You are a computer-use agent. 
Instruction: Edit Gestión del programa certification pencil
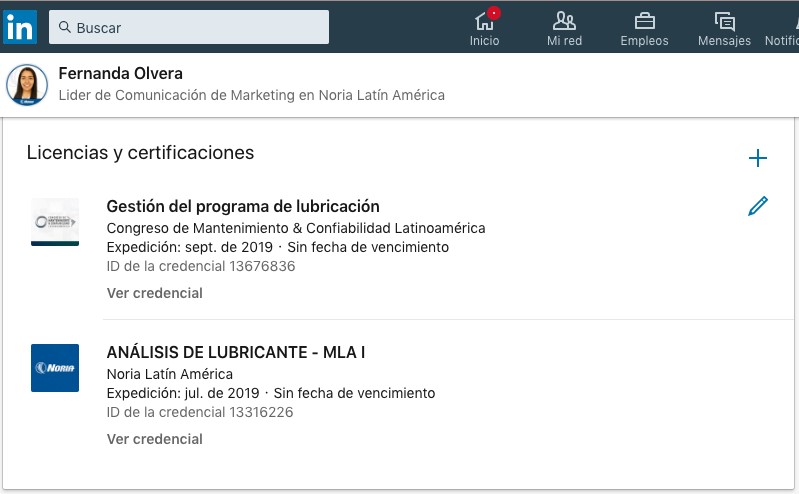point(758,206)
